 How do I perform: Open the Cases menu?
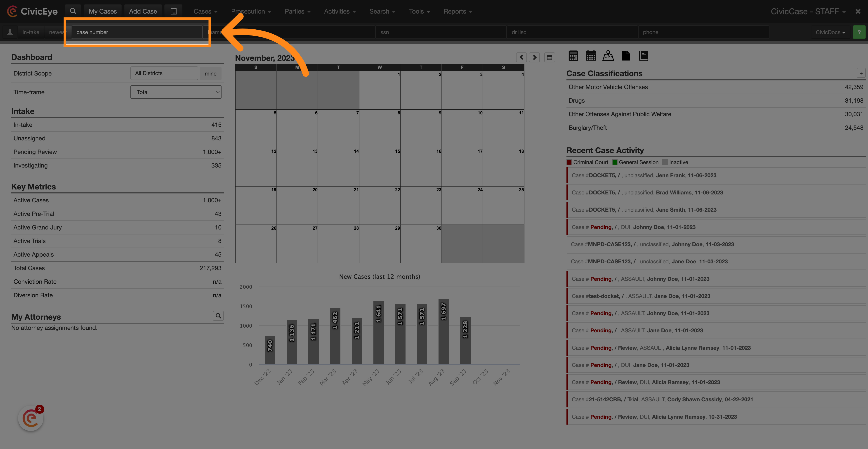(205, 12)
